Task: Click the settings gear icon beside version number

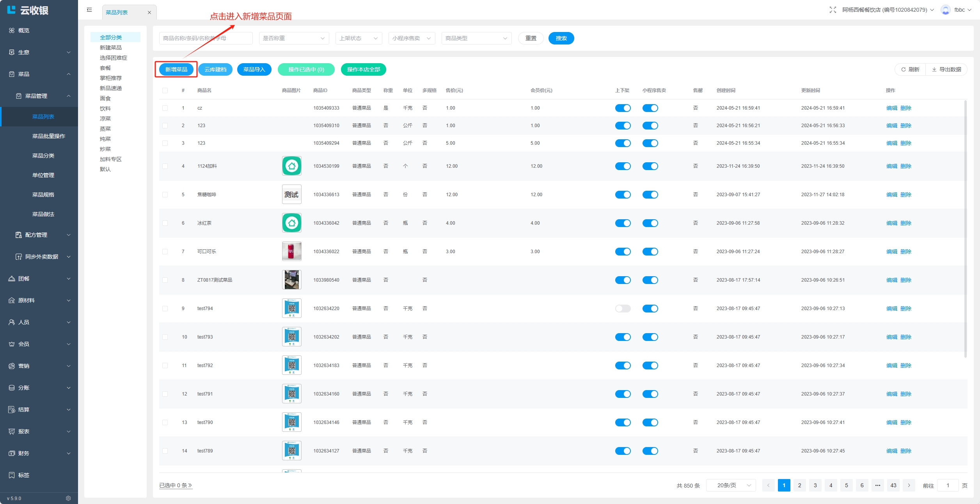Action: tap(68, 498)
